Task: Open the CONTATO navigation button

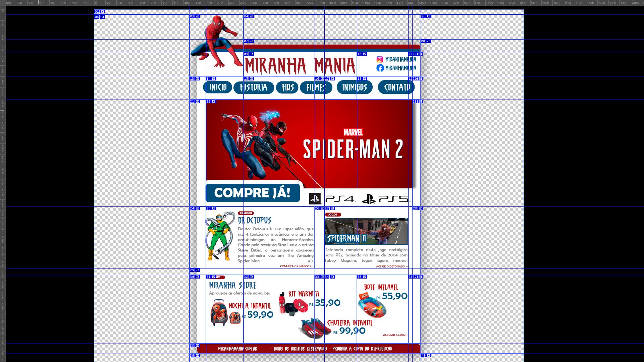Action: tap(396, 87)
